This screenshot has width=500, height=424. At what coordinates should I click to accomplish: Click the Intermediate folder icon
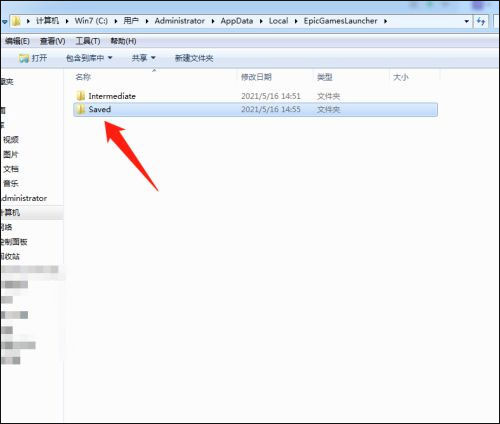(x=80, y=96)
